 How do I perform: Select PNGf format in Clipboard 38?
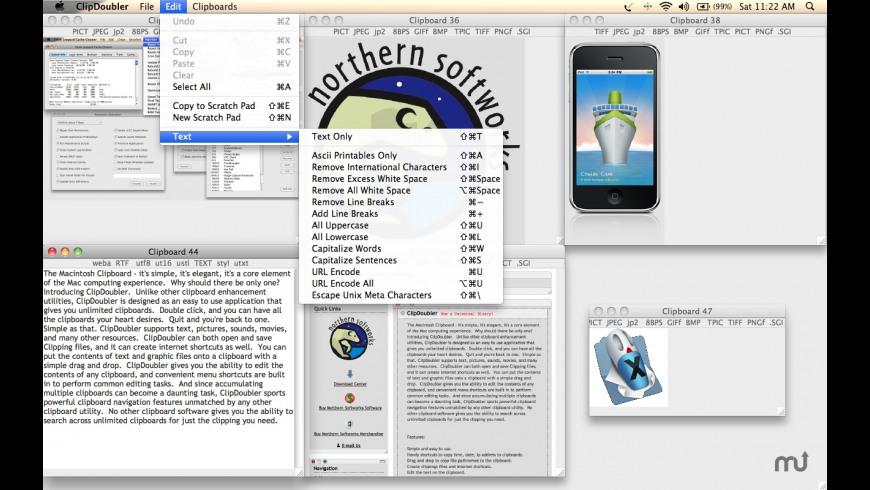point(764,32)
